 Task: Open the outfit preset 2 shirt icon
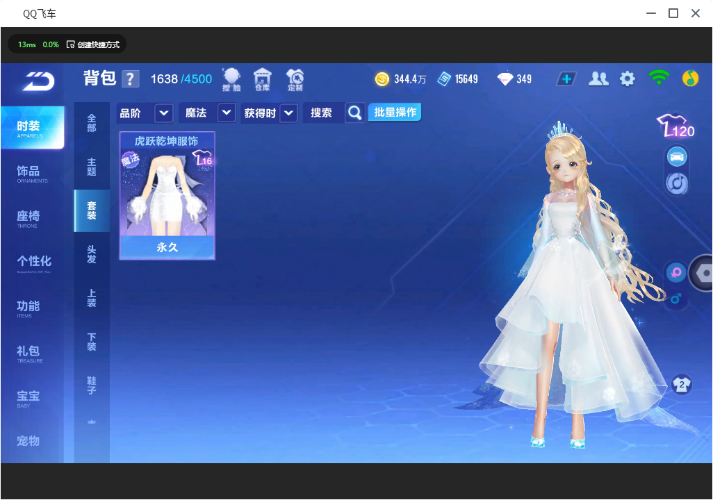point(681,385)
